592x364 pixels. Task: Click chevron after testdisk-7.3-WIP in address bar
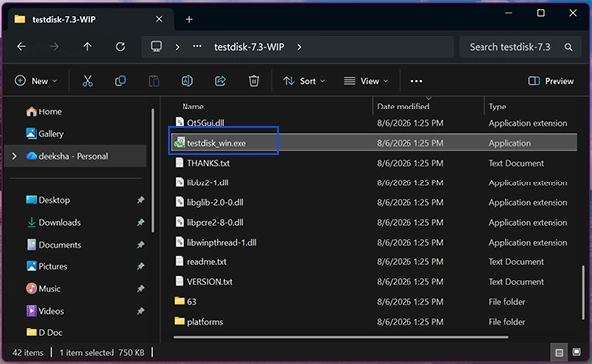299,47
